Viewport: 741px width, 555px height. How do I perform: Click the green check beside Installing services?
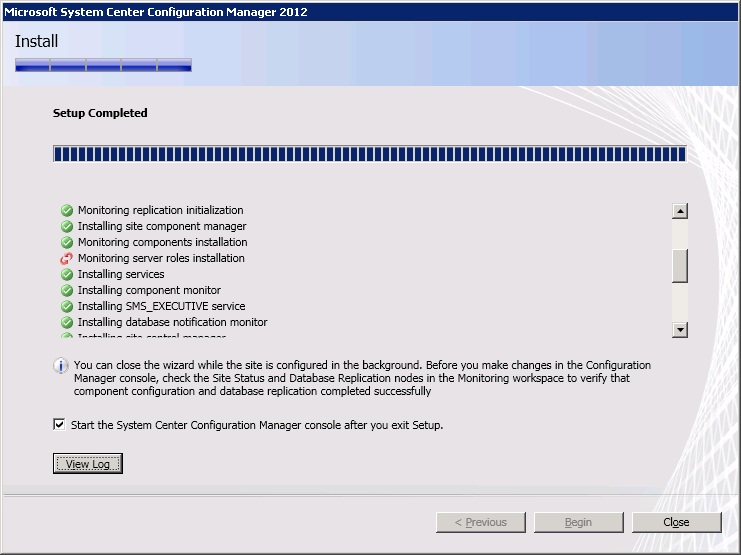[67, 274]
